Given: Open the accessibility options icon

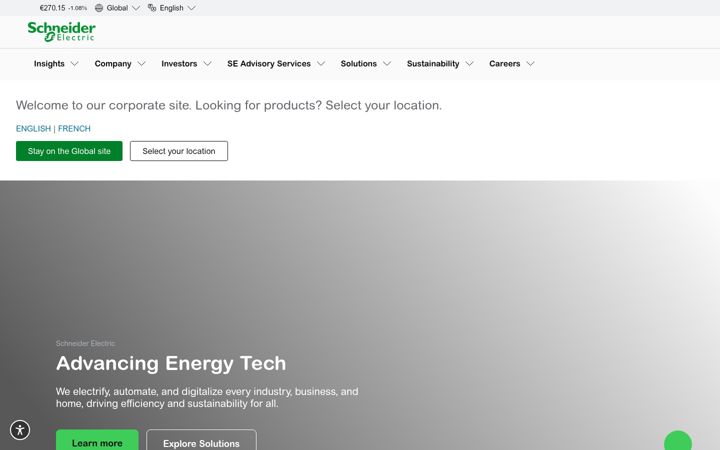Looking at the screenshot, I should pyautogui.click(x=20, y=430).
